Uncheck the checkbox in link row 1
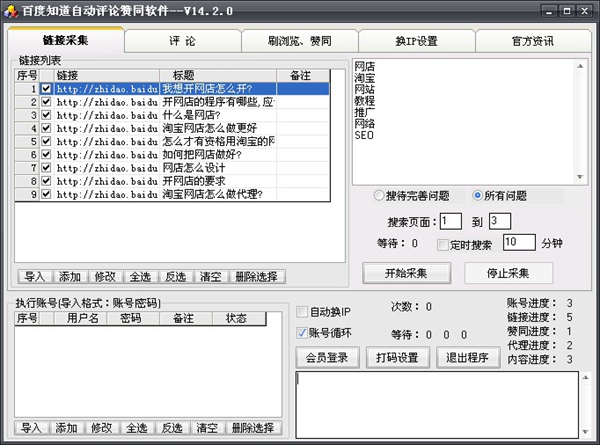Image resolution: width=600 pixels, height=445 pixels. [46, 89]
